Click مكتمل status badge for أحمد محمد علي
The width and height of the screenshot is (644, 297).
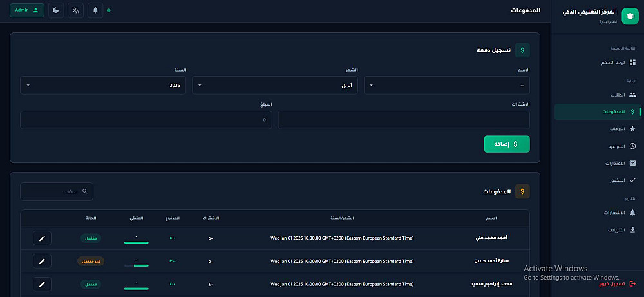pos(91,238)
